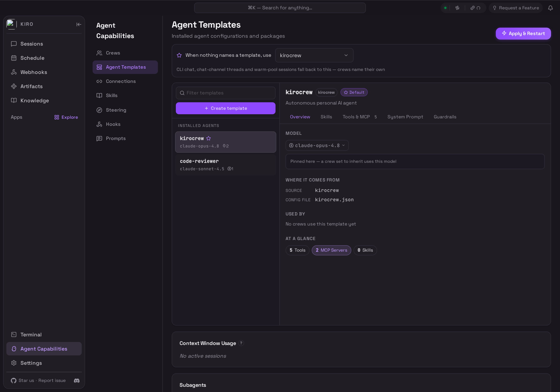Focus the Search for anything field

pos(280,8)
